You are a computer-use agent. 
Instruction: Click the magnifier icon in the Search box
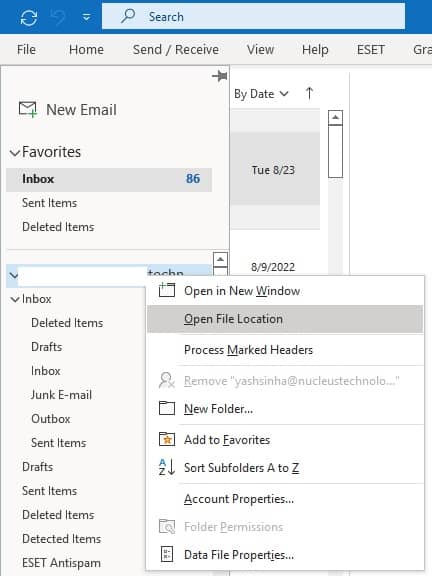128,16
